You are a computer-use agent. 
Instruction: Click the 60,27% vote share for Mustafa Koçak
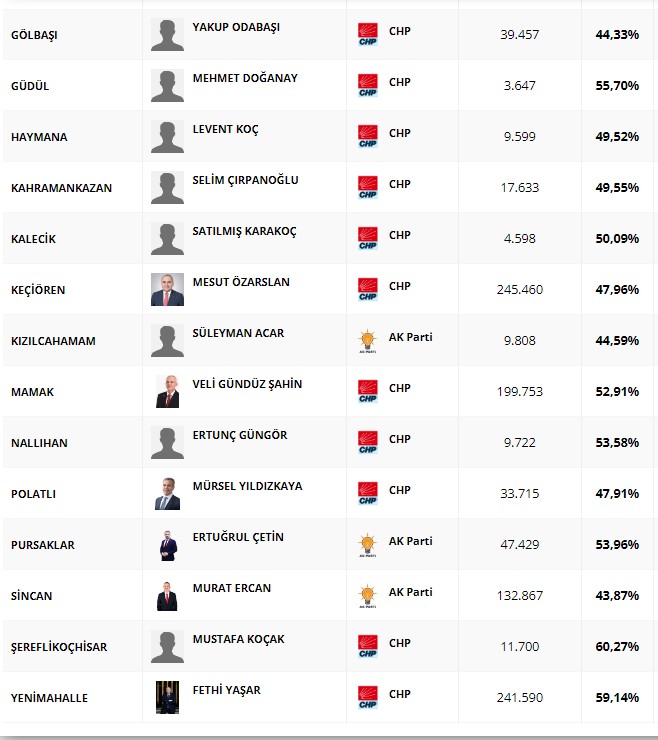pos(617,647)
